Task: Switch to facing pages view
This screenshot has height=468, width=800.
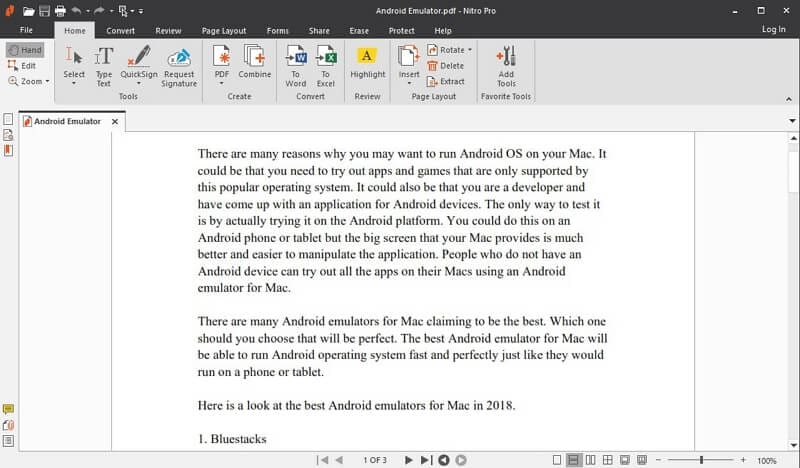Action: pyautogui.click(x=590, y=460)
